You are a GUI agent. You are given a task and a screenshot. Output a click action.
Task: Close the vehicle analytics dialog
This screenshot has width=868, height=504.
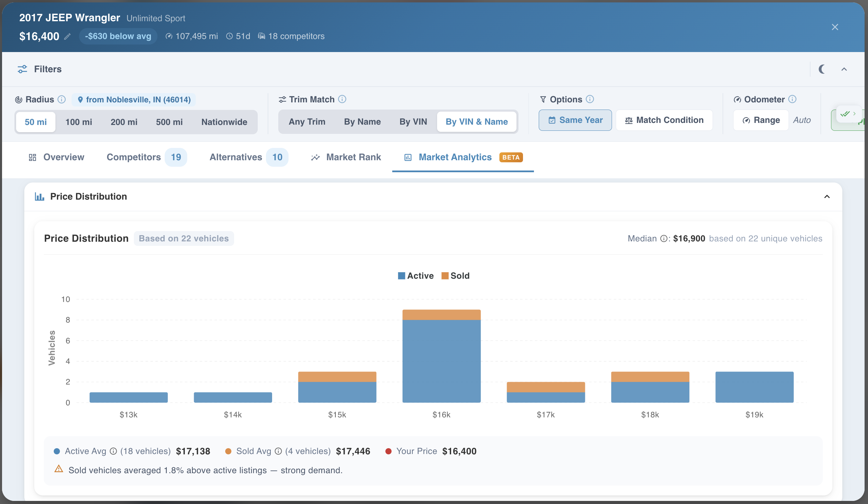point(834,27)
